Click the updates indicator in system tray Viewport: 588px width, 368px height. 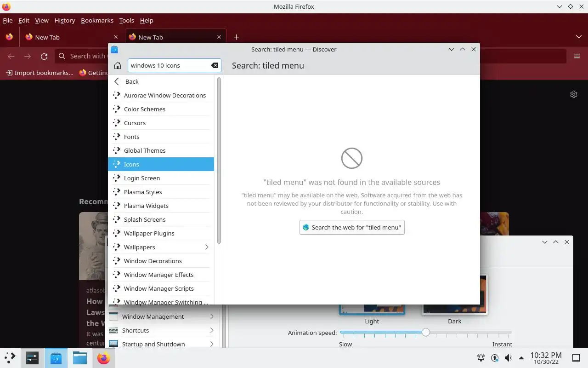[495, 358]
